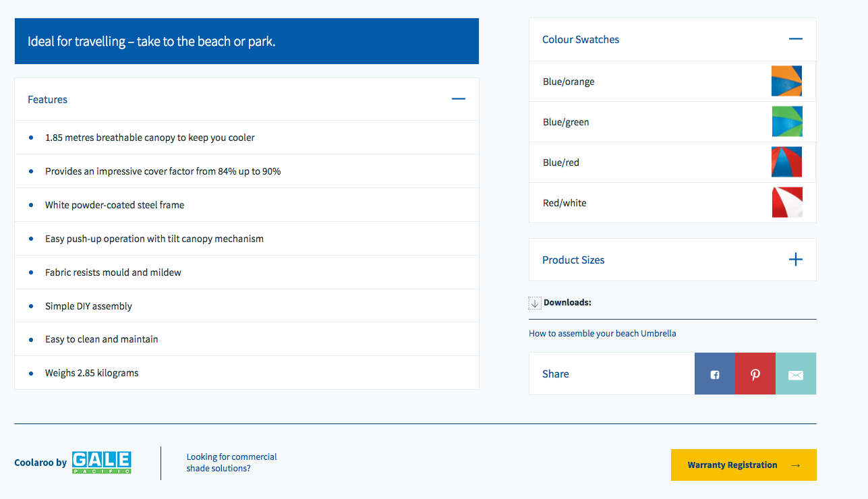Viewport: 868px width, 499px height.
Task: Collapse Colour Swatches with the minus icon
Action: 796,39
